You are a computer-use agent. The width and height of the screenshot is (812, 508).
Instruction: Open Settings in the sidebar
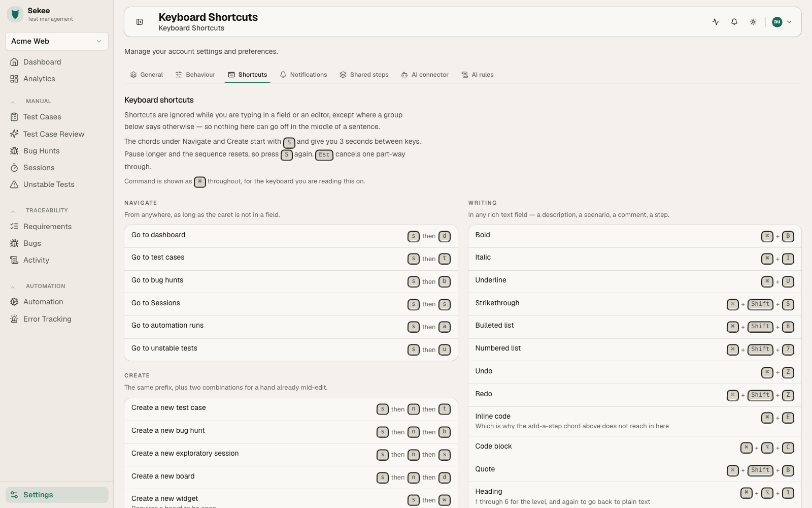pos(57,495)
